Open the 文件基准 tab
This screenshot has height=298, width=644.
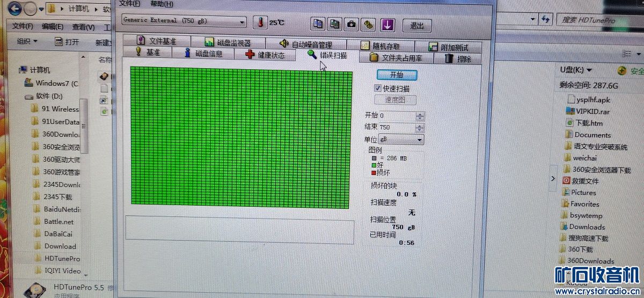pos(156,41)
